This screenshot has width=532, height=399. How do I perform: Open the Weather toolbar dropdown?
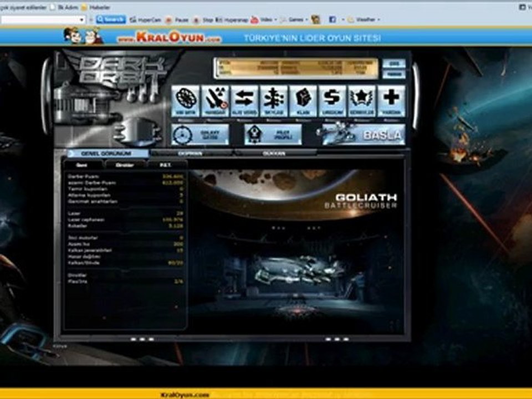tap(364, 20)
